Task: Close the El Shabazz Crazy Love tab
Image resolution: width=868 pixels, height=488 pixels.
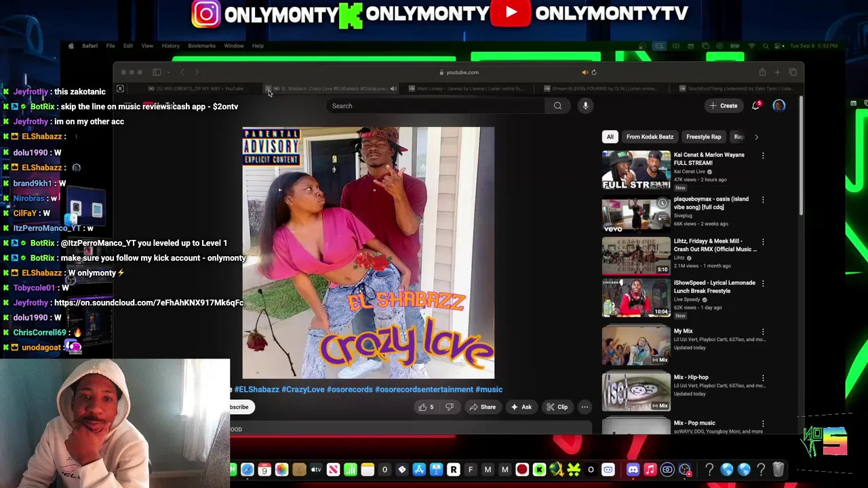Action: (x=269, y=89)
